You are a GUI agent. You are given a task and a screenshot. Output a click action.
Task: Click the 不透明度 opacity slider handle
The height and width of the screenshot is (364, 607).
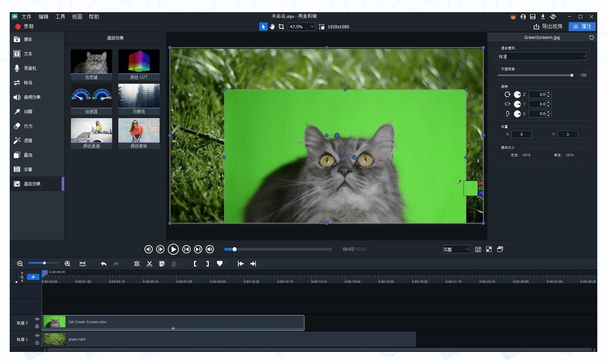[572, 75]
